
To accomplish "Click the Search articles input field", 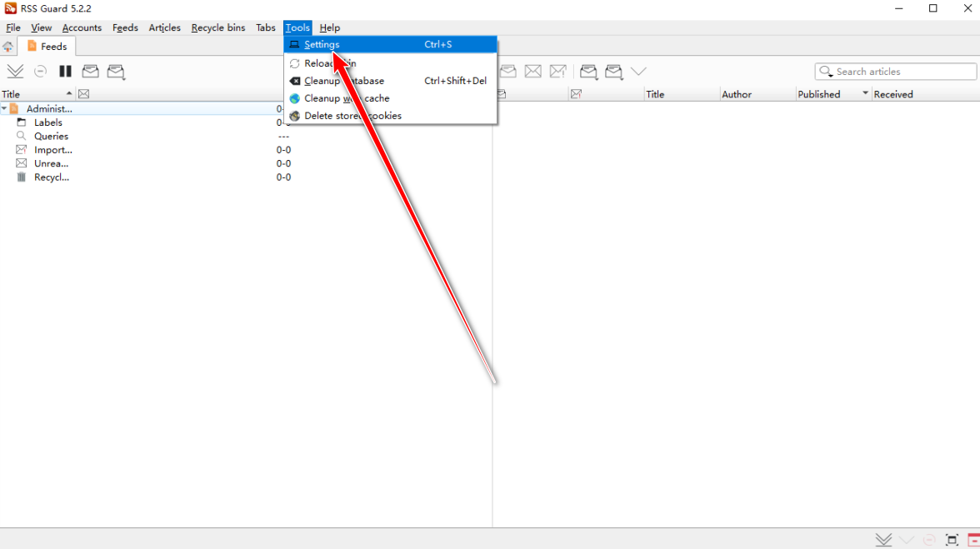I will pos(896,71).
